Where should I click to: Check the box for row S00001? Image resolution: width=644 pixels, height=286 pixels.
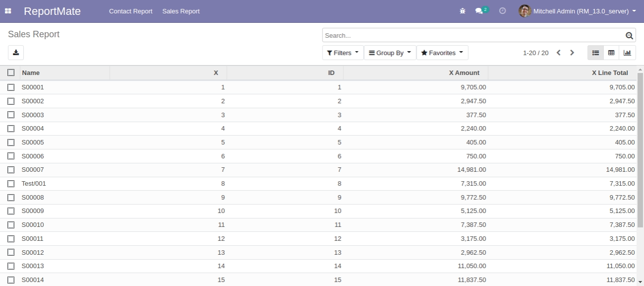pos(11,87)
